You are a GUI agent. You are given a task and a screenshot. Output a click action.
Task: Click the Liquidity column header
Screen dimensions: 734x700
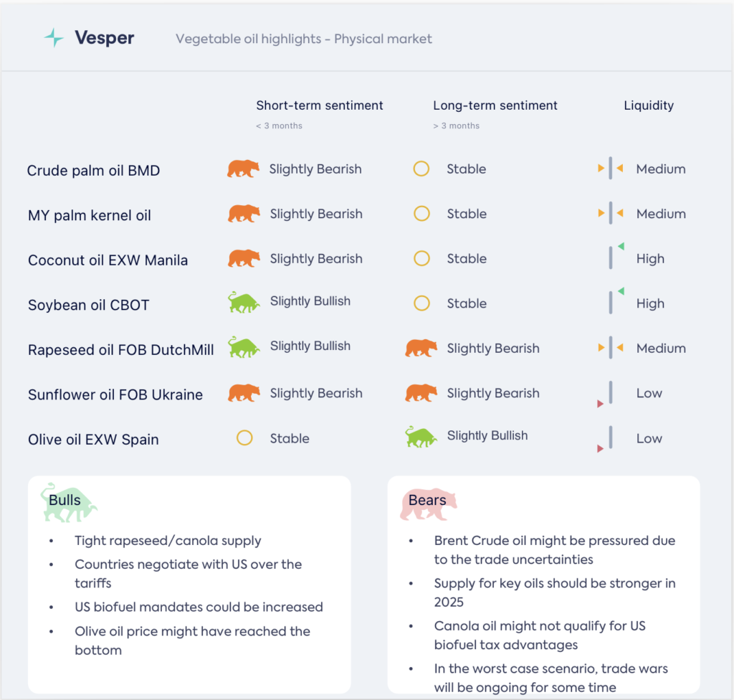click(x=649, y=105)
